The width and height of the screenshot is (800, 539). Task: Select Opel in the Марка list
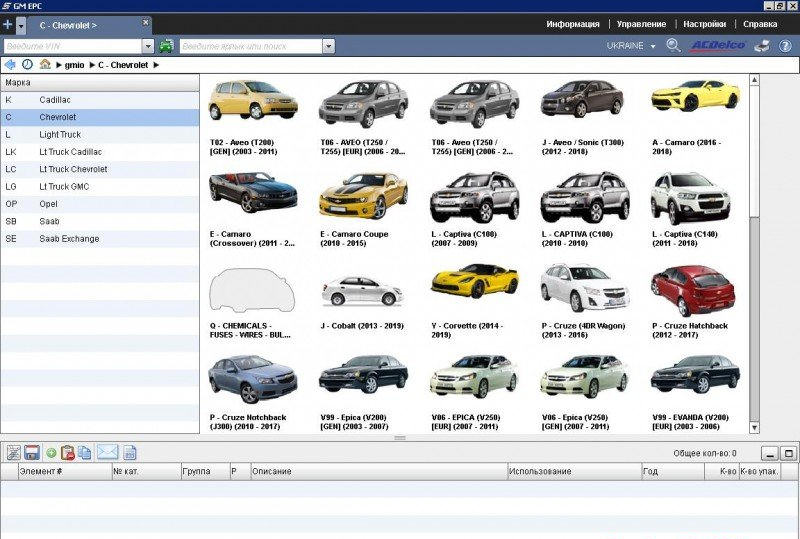tap(48, 204)
